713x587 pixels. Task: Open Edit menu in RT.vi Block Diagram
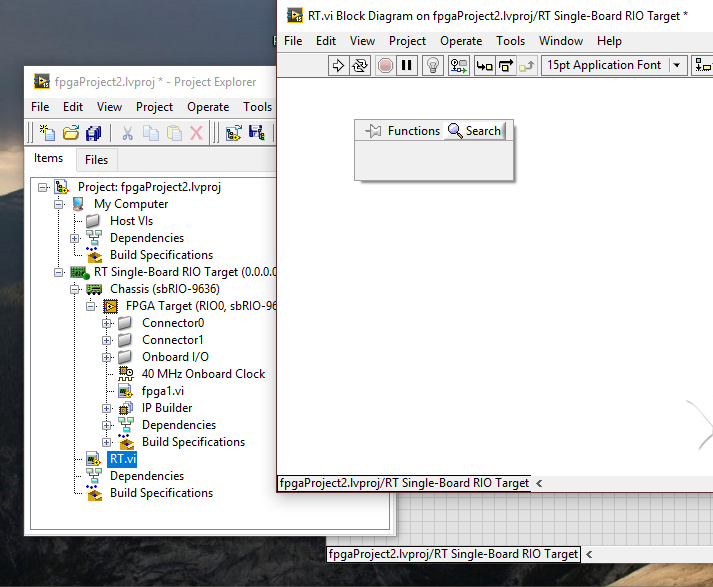(326, 41)
